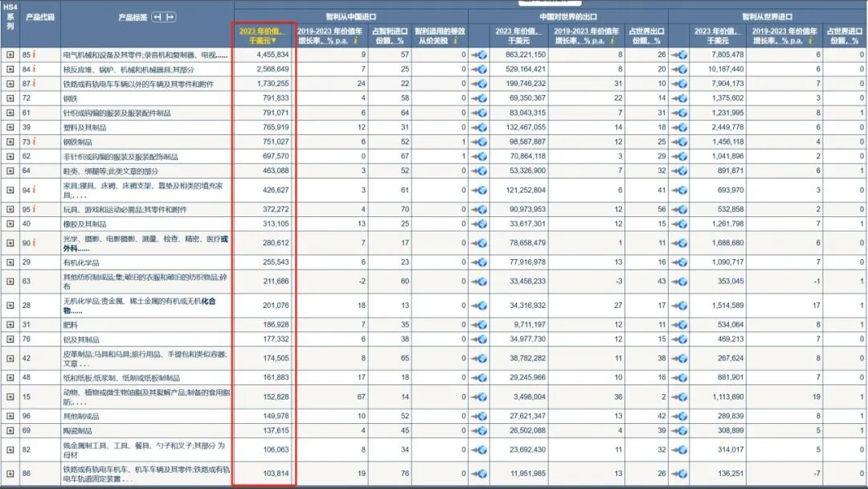868x489 pixels.
Task: Expand the row for product code 86
Action: pyautogui.click(x=10, y=474)
